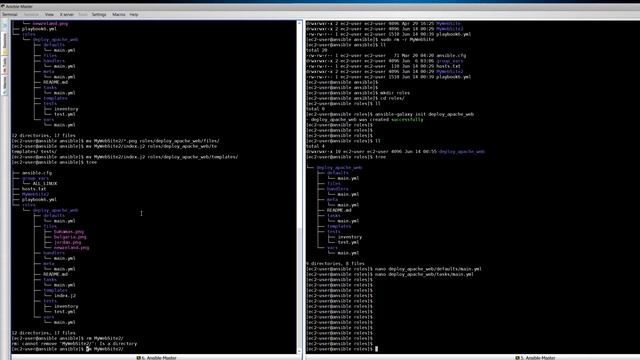Click '9 directories, 8 files' in right terminal

pos(336,264)
